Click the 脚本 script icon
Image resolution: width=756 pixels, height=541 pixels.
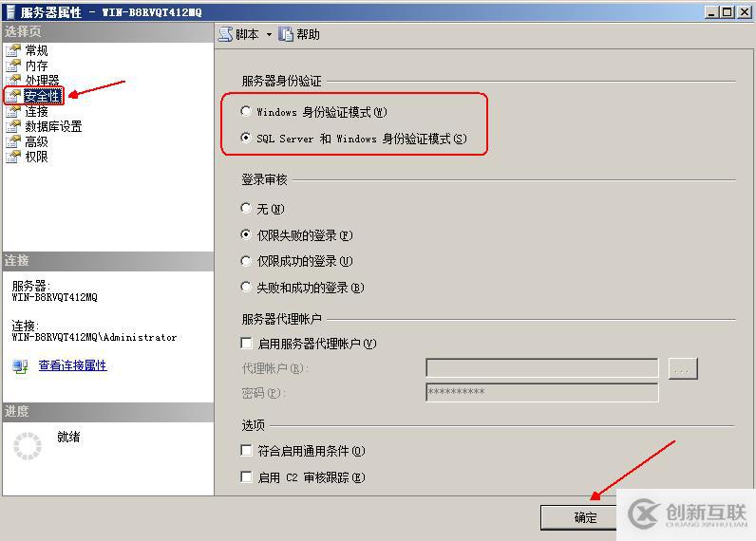(225, 34)
